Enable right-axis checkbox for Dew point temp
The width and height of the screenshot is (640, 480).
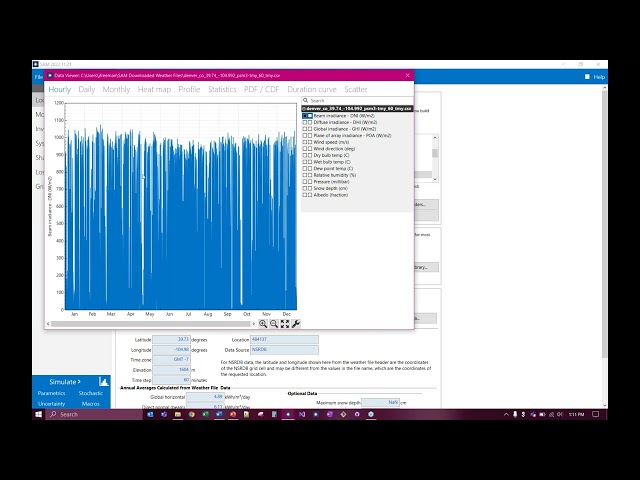coord(310,169)
